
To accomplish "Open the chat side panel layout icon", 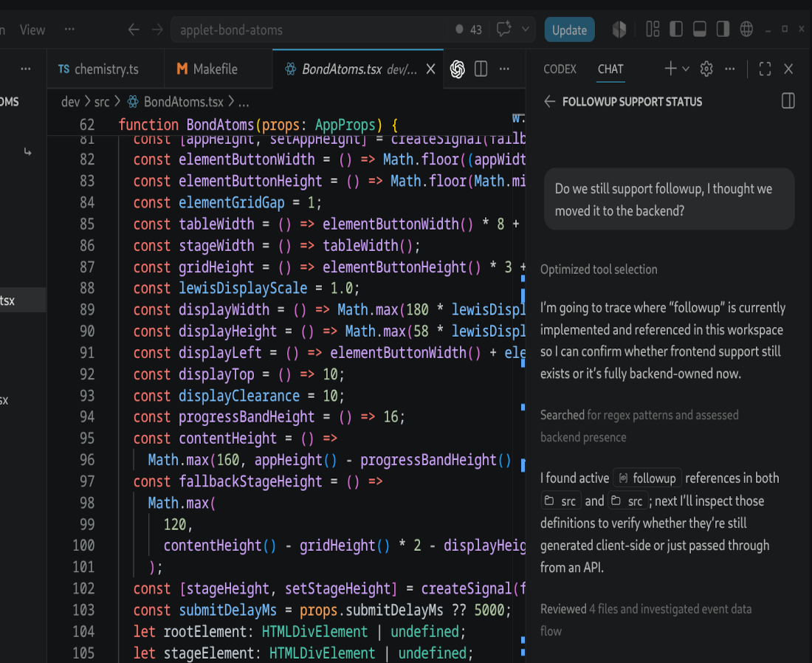I will point(788,101).
